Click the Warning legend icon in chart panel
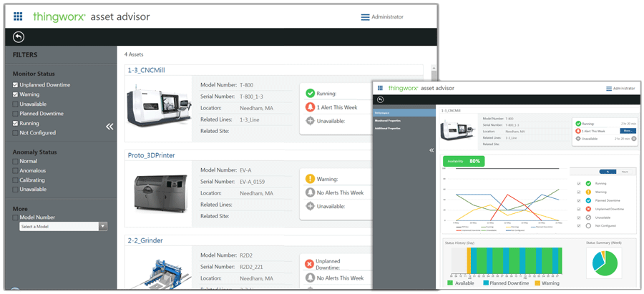 [x=588, y=192]
